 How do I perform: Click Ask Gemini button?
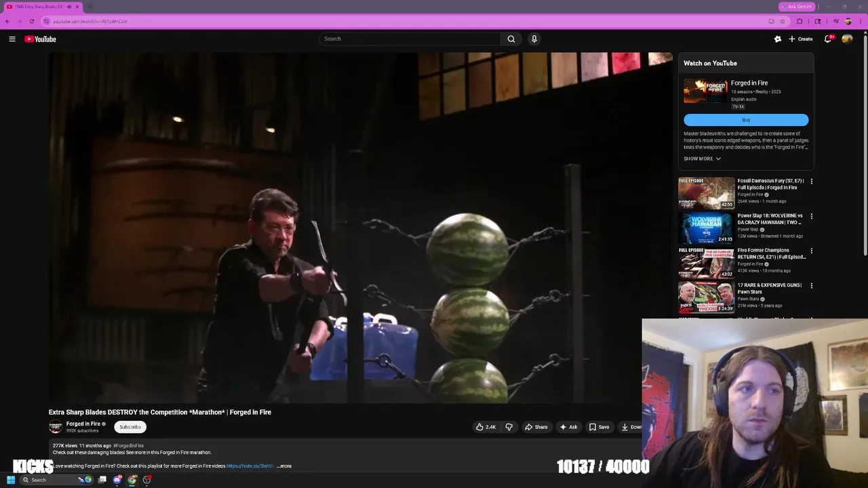pyautogui.click(x=796, y=7)
